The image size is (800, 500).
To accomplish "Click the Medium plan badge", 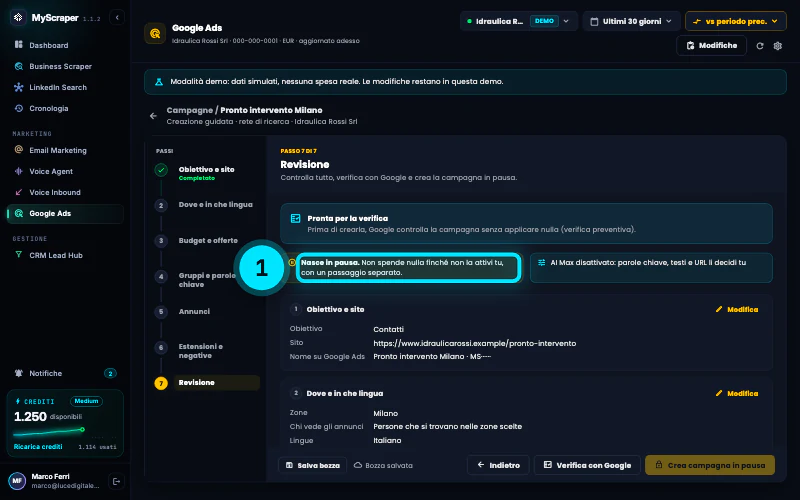I will click(x=86, y=401).
